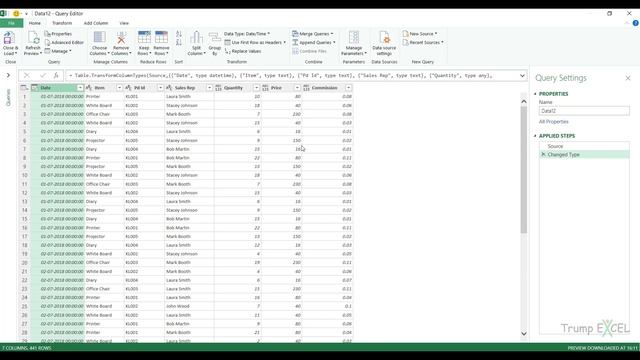Open Recent Sources dropdown
Screen dimensions: 640x360
(x=423, y=42)
